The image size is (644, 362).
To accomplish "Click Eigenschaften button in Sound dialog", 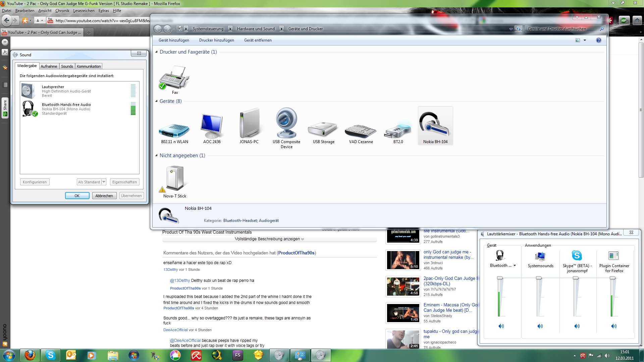I will [124, 182].
